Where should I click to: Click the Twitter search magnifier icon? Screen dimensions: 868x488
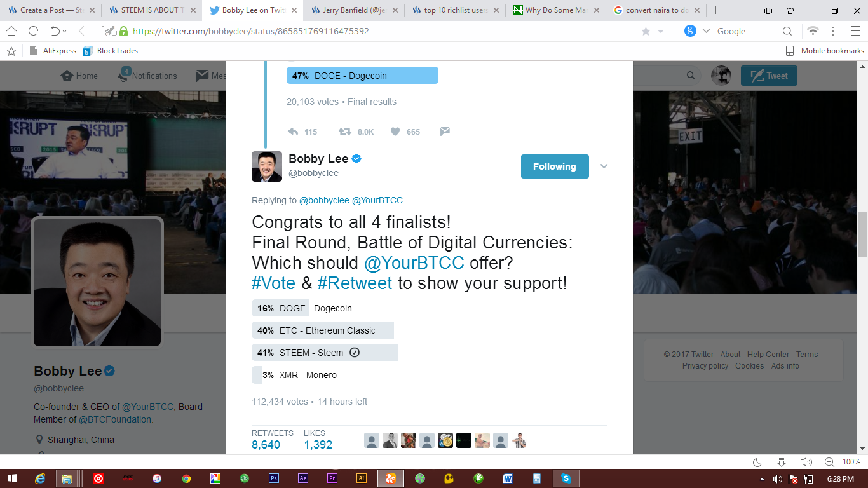point(691,76)
